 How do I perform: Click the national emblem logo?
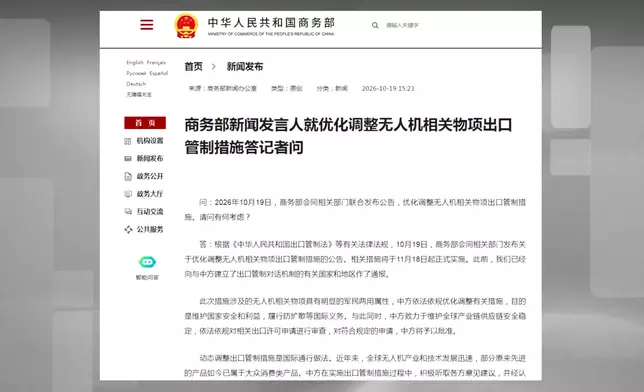click(186, 25)
